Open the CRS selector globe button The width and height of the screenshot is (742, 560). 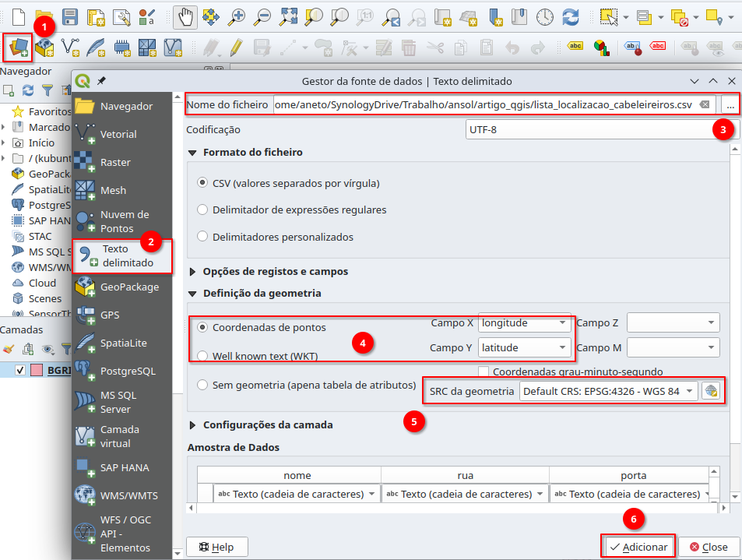(x=711, y=392)
